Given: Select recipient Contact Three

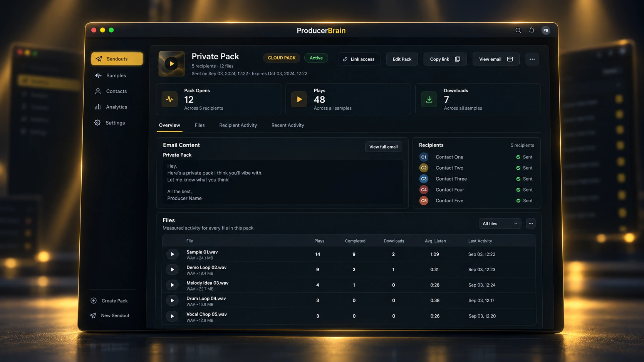Looking at the screenshot, I should coord(476,179).
